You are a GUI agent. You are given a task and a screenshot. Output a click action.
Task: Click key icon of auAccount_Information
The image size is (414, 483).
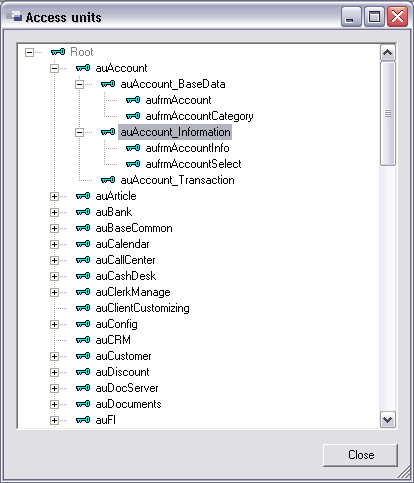point(108,132)
